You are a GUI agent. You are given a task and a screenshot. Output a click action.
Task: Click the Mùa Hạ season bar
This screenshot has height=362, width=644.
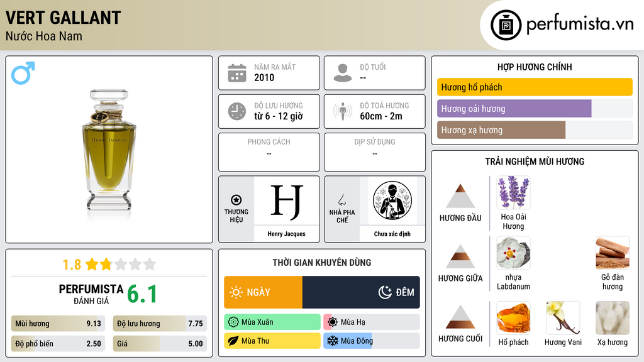click(x=372, y=322)
